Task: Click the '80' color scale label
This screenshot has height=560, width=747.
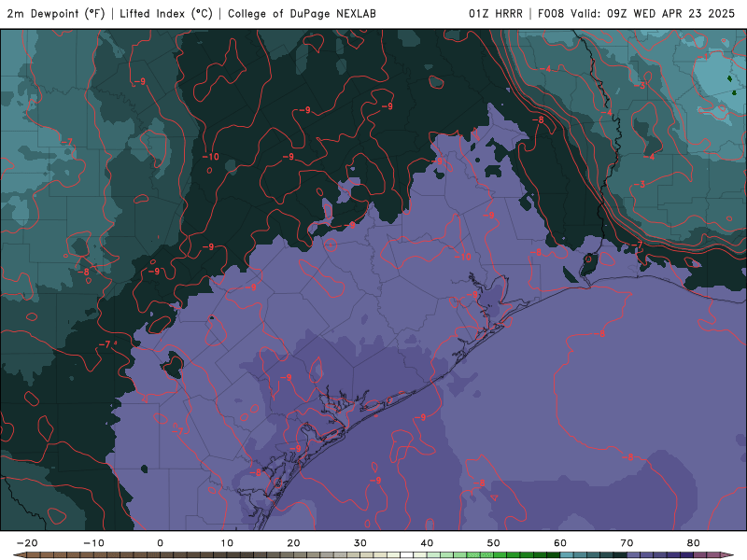Action: (x=694, y=543)
